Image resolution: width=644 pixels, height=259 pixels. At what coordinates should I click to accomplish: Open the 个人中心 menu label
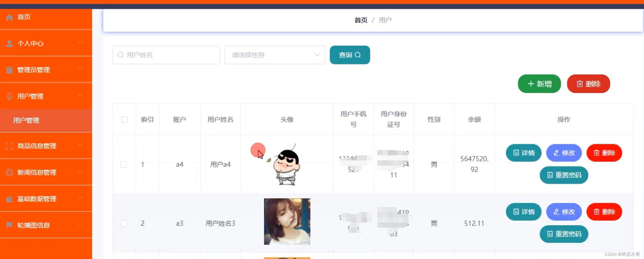click(30, 43)
